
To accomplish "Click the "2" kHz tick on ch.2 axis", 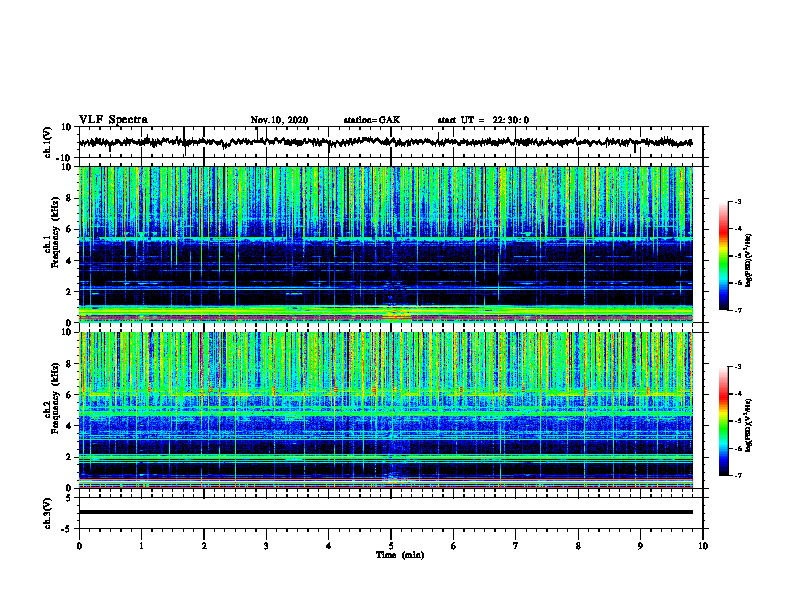I will pyautogui.click(x=70, y=457).
